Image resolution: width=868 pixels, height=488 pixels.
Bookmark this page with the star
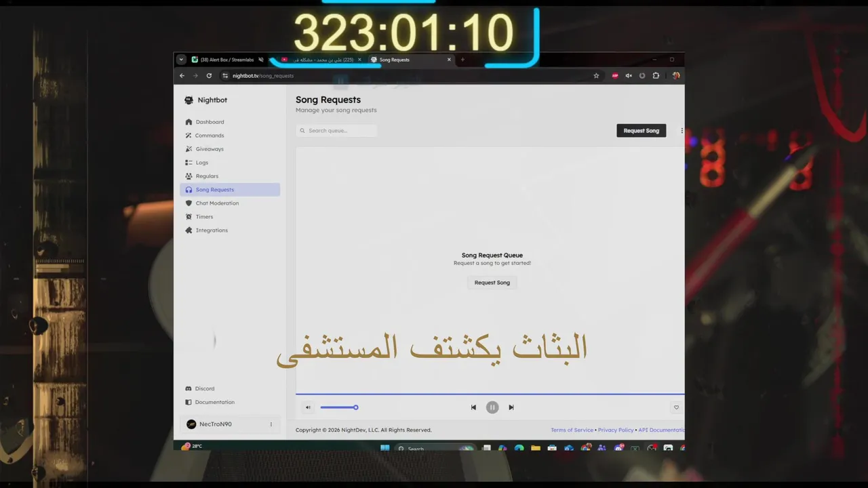click(x=596, y=76)
